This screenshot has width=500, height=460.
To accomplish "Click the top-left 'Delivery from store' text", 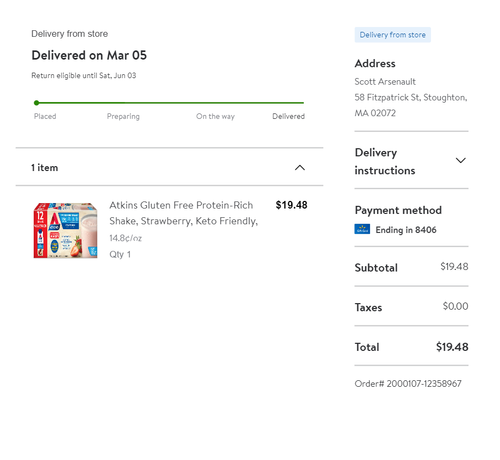I will click(69, 34).
